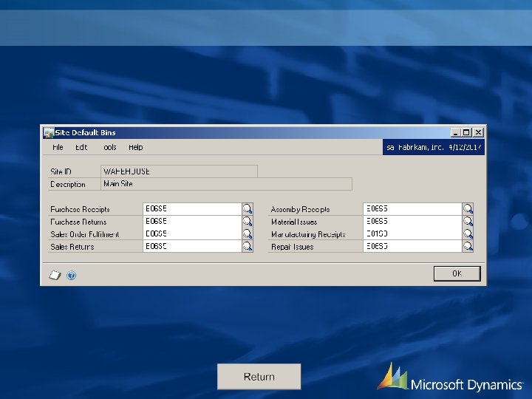Click the Assembly Receipts bin field
532x399 pixels.
(412, 208)
